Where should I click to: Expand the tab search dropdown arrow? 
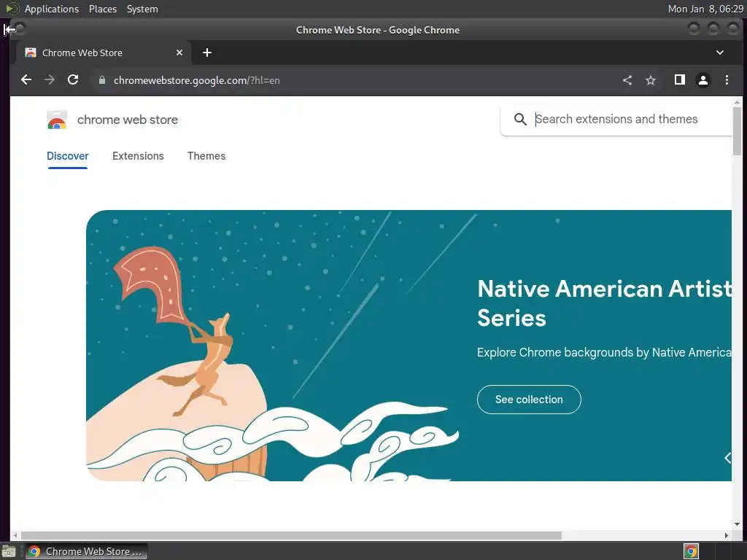pos(720,52)
